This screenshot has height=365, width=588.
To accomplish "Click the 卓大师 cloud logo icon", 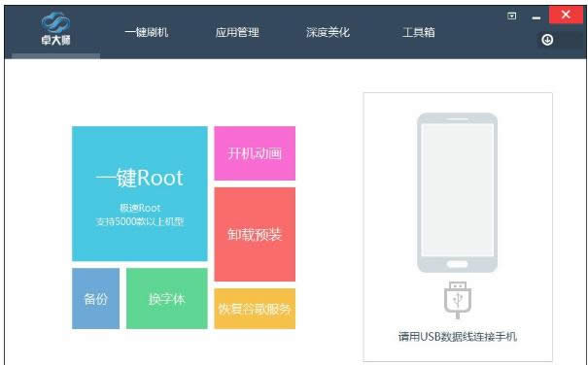I will (x=55, y=22).
